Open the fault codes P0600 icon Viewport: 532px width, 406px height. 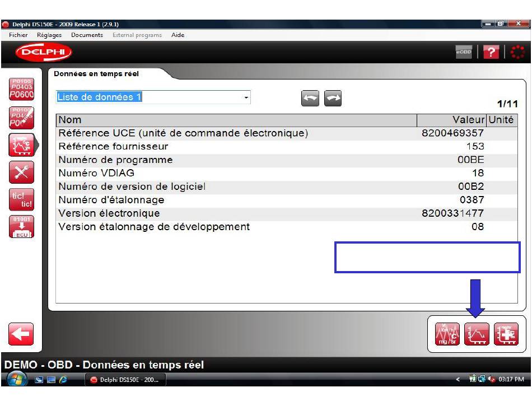click(21, 89)
